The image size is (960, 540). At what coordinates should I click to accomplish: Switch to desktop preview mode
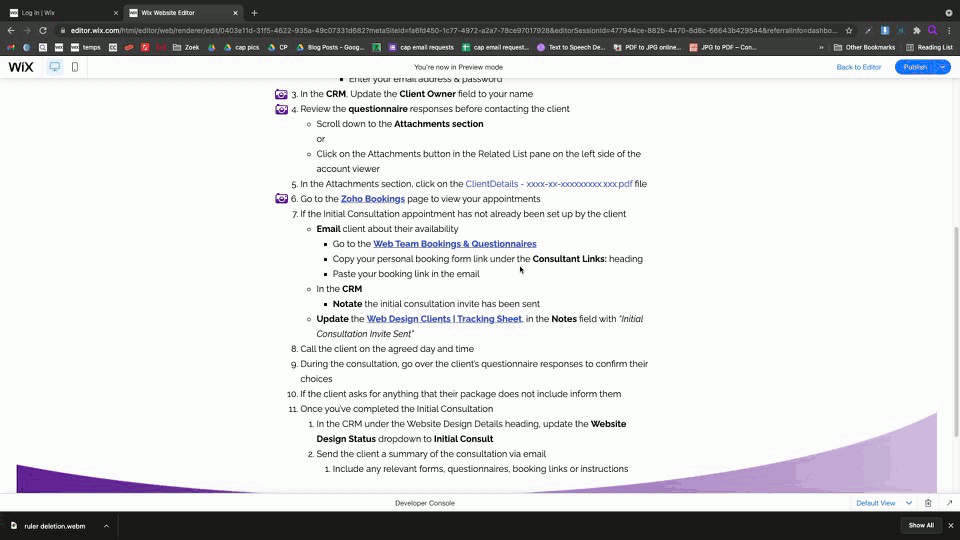[54, 67]
